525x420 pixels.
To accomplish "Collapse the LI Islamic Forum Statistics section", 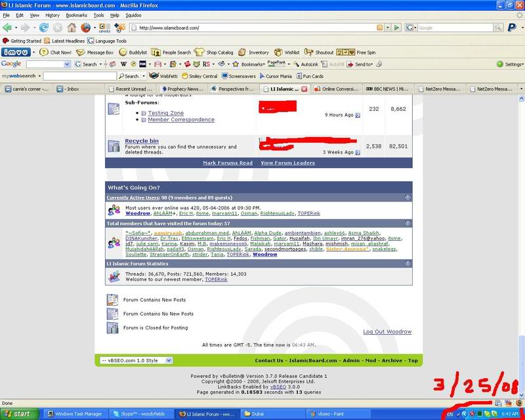I will coord(408,264).
